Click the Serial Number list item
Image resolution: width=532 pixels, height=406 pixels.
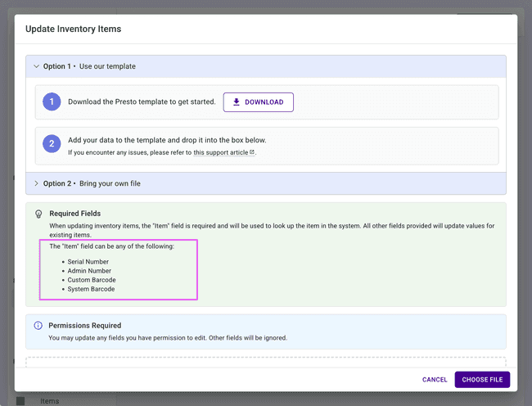tap(88, 262)
